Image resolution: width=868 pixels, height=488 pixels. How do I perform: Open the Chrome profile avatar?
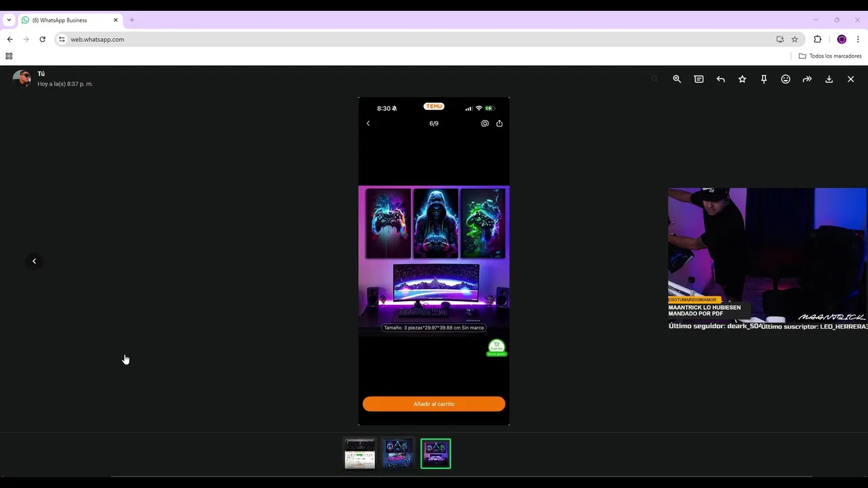[842, 39]
